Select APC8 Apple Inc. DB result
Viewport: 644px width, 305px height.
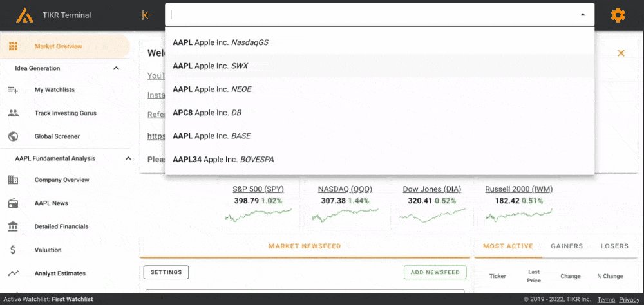pos(379,113)
